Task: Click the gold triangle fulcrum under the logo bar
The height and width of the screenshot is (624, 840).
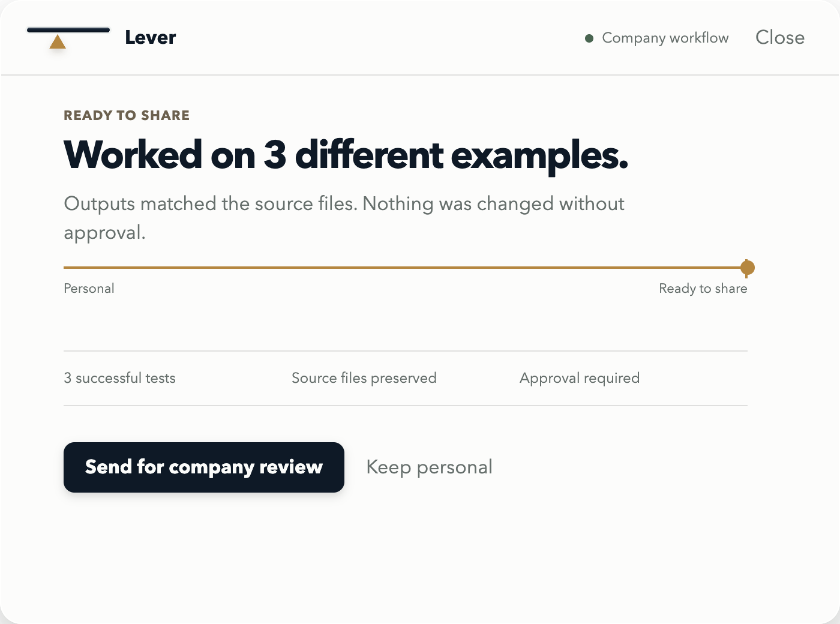Action: tap(58, 41)
